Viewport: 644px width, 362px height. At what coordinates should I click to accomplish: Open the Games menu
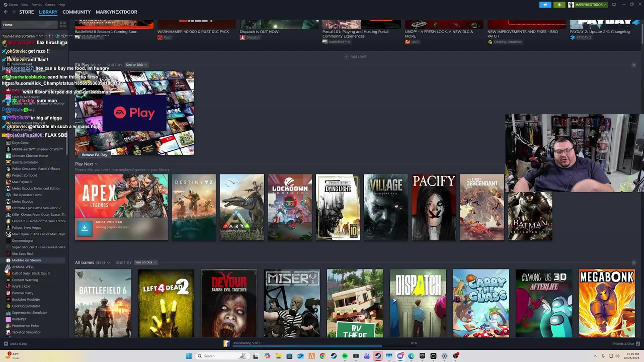50,5
